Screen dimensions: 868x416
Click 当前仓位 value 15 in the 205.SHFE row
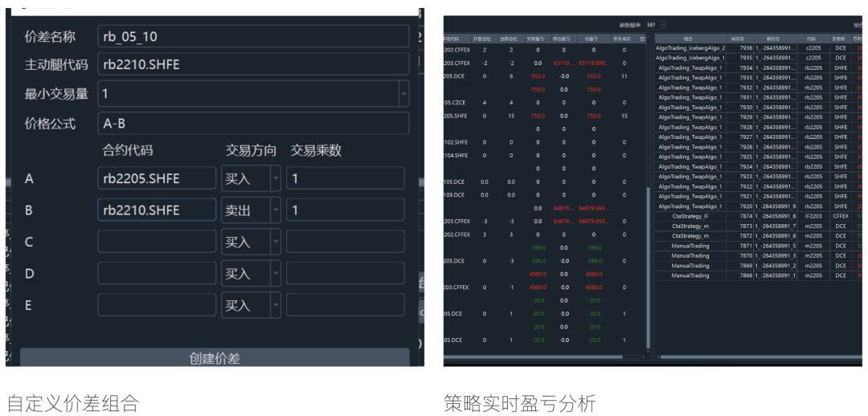point(511,116)
